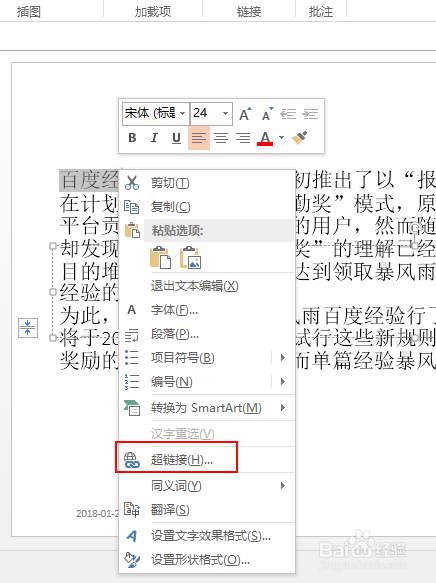The image size is (436, 583).
Task: Increase font size with the larger A
Action: pyautogui.click(x=245, y=114)
